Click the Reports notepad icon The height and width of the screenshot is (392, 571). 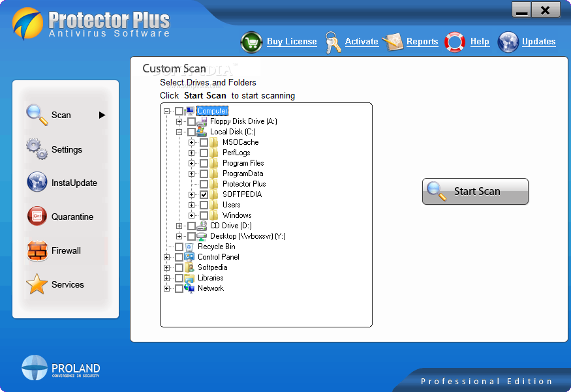click(393, 42)
